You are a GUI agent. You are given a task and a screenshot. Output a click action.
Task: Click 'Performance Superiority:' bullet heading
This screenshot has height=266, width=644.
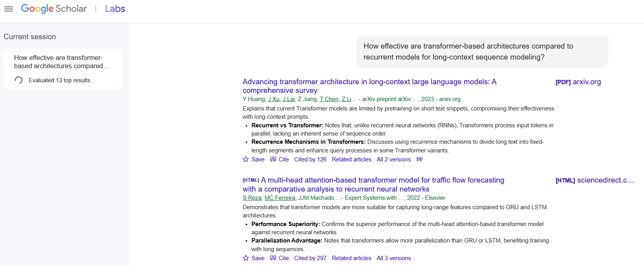click(x=286, y=224)
